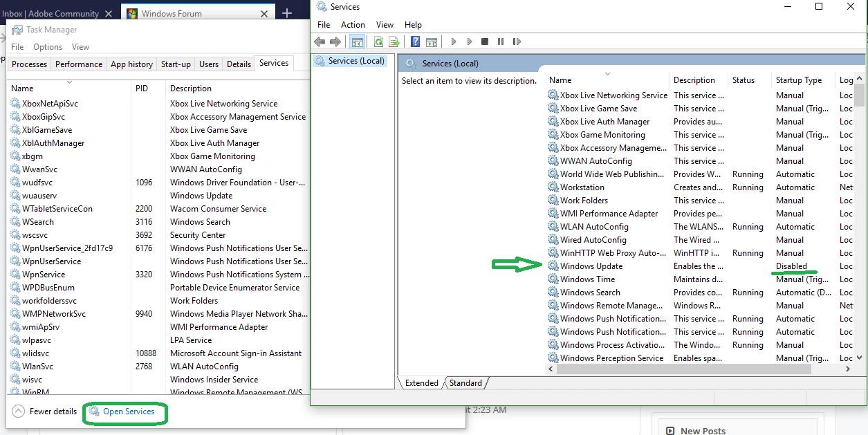
Task: Select the Extended tab in Services
Action: (422, 382)
